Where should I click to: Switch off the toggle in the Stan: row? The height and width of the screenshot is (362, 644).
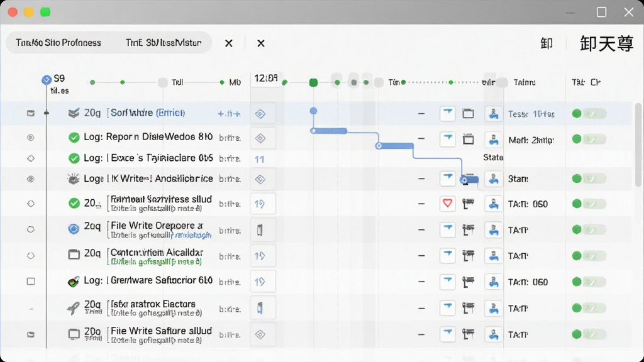pos(589,178)
